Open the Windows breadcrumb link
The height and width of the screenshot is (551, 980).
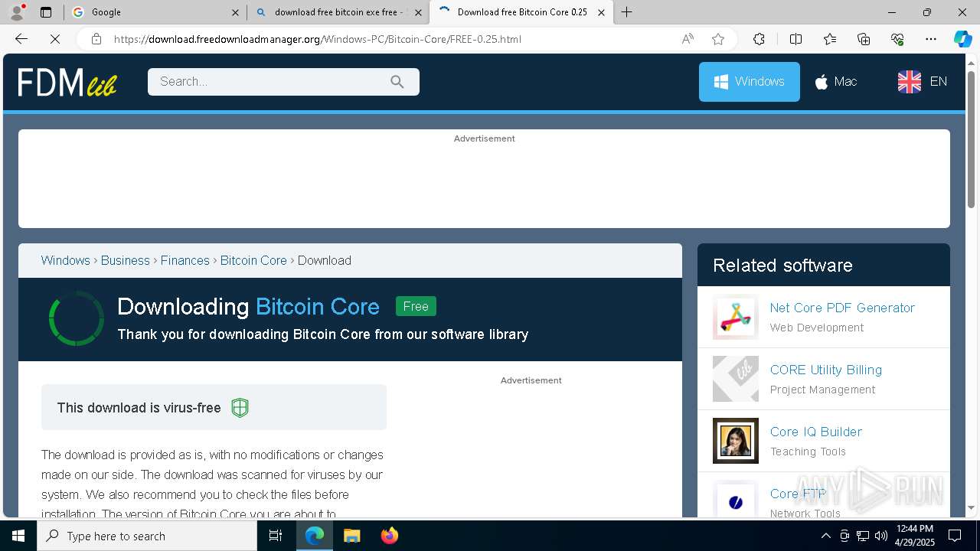click(x=66, y=260)
